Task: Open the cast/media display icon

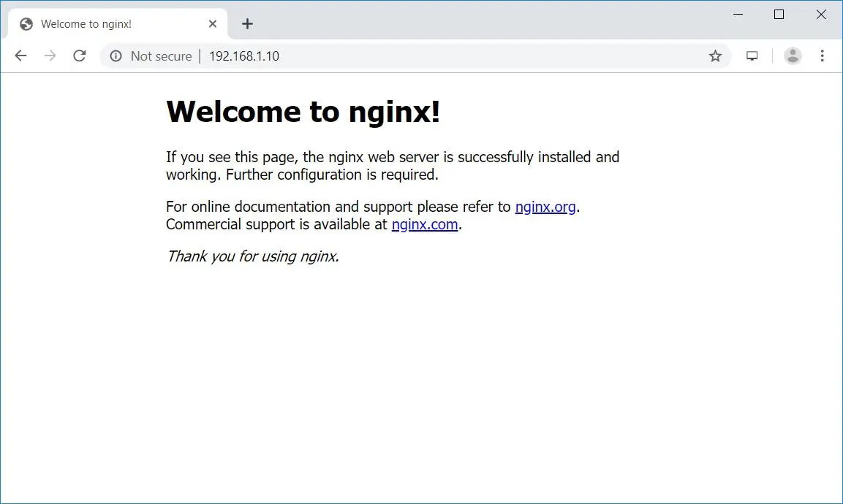Action: (x=752, y=56)
